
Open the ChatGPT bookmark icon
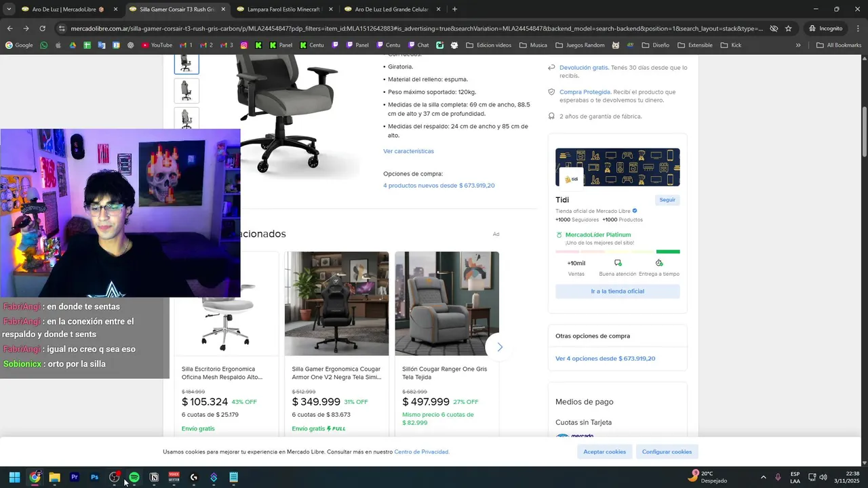pos(130,45)
